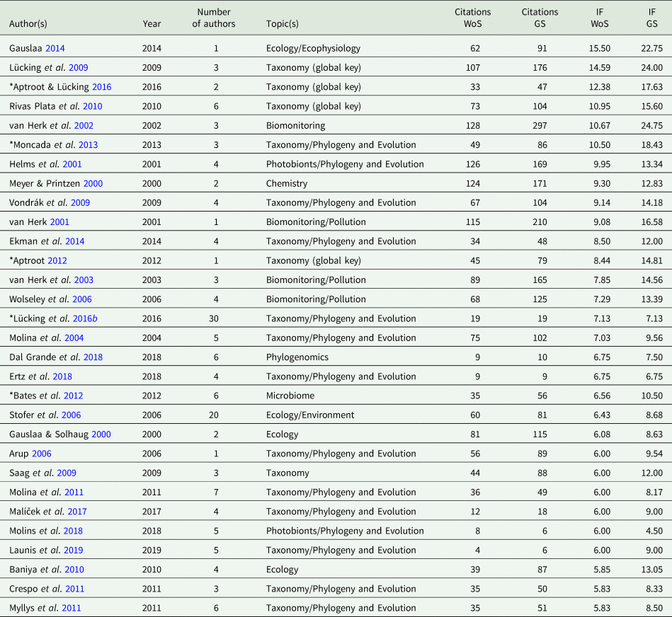Open the Vondrák et al. 2009 link
Viewport: 672px width, 617px height.
point(80,202)
